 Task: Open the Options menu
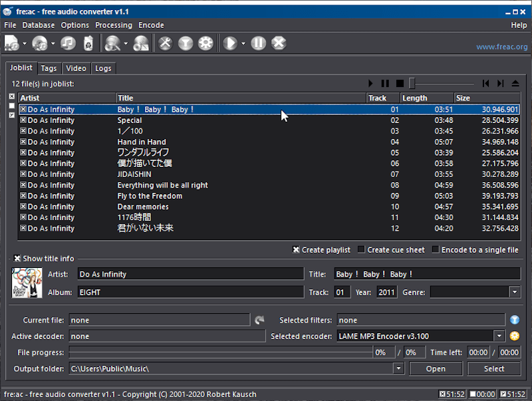(x=74, y=25)
